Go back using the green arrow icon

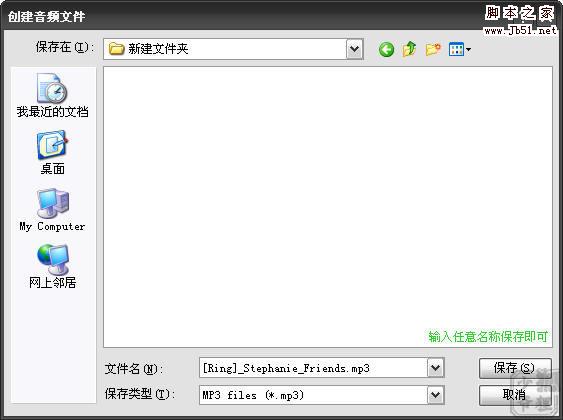(386, 50)
